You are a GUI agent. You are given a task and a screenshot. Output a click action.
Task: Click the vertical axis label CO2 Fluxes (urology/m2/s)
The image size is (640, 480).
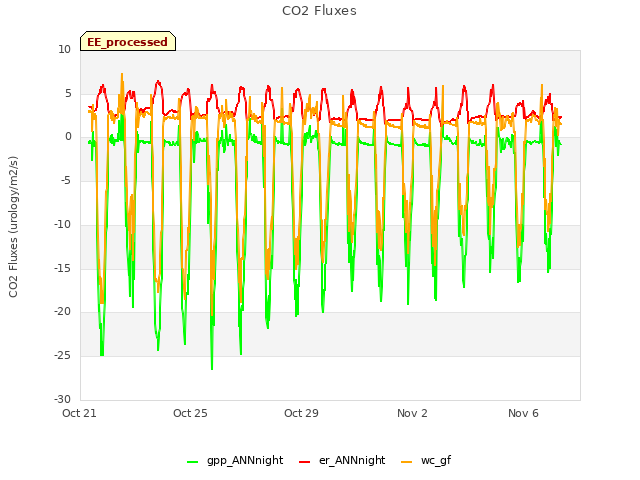13,227
